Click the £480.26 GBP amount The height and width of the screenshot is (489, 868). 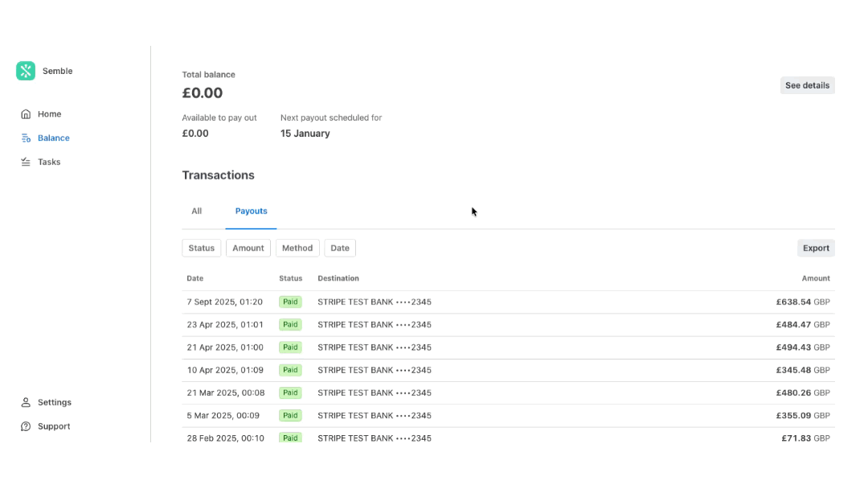point(803,393)
